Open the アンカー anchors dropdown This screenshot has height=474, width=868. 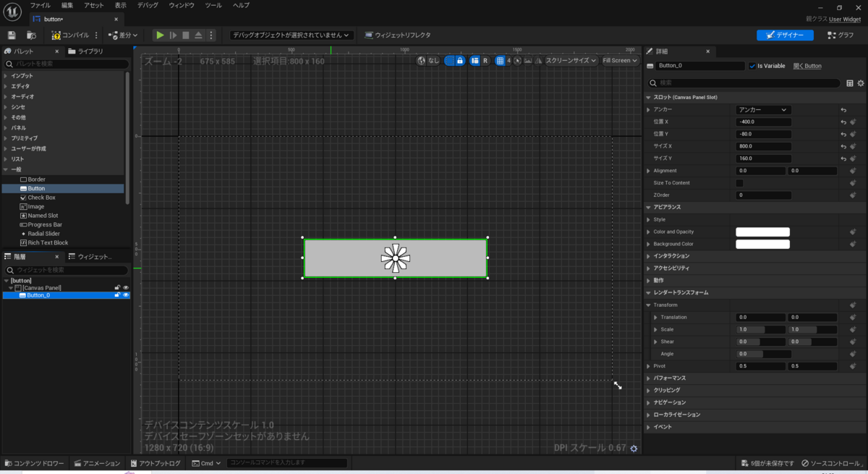pos(763,109)
